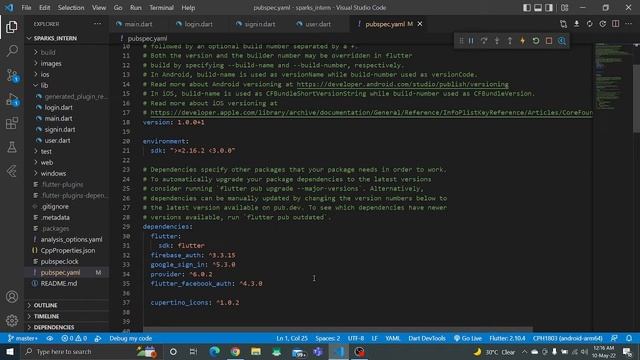Open the Explorer view in activity bar
640x360 pixels.
[x=12, y=27]
